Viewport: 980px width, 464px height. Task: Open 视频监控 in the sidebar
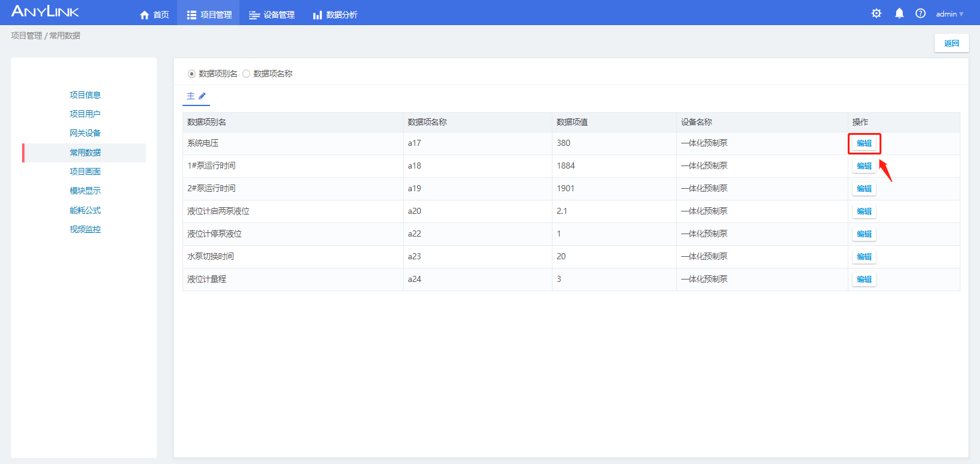pos(85,229)
